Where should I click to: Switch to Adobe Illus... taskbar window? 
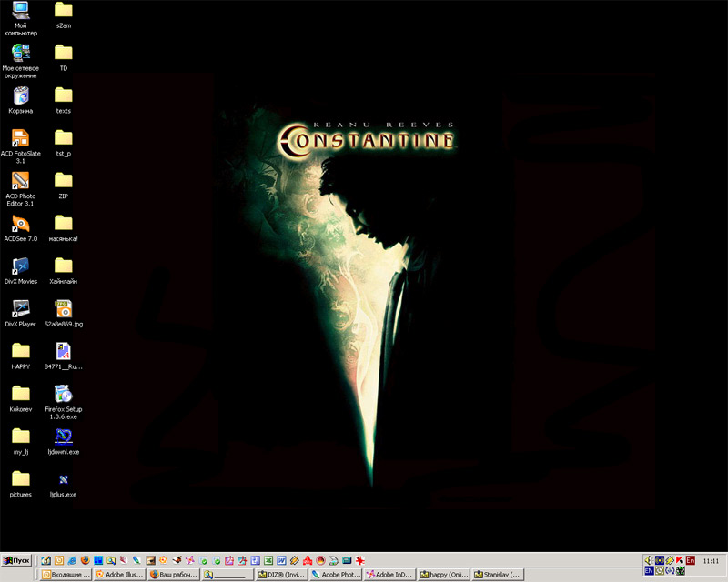[x=119, y=575]
